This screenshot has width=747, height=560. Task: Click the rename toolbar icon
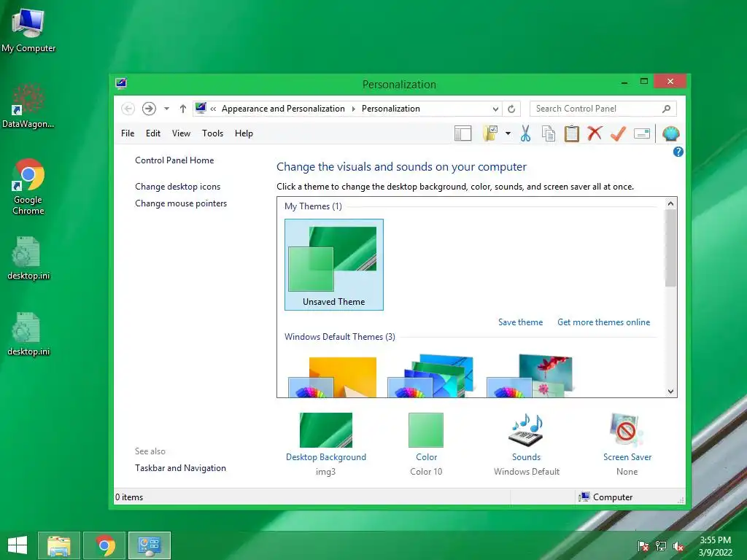click(642, 134)
